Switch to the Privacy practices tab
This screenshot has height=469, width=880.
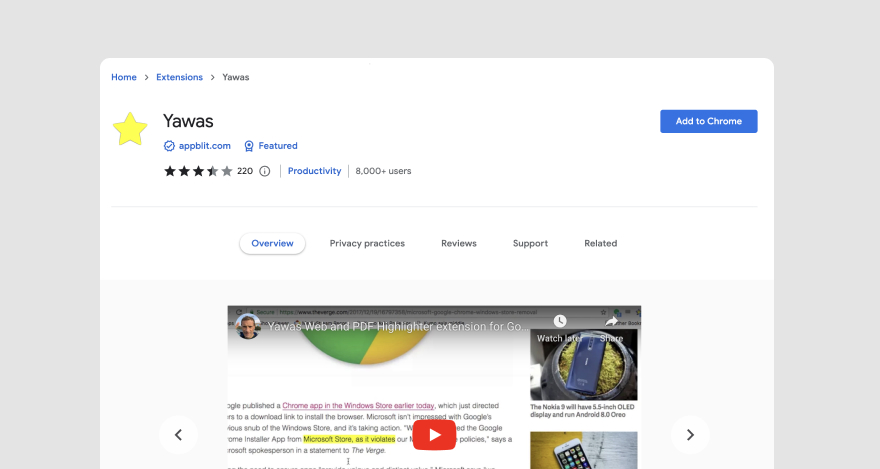[x=367, y=243]
